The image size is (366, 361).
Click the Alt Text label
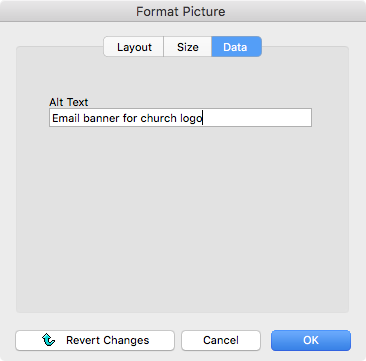(x=69, y=102)
